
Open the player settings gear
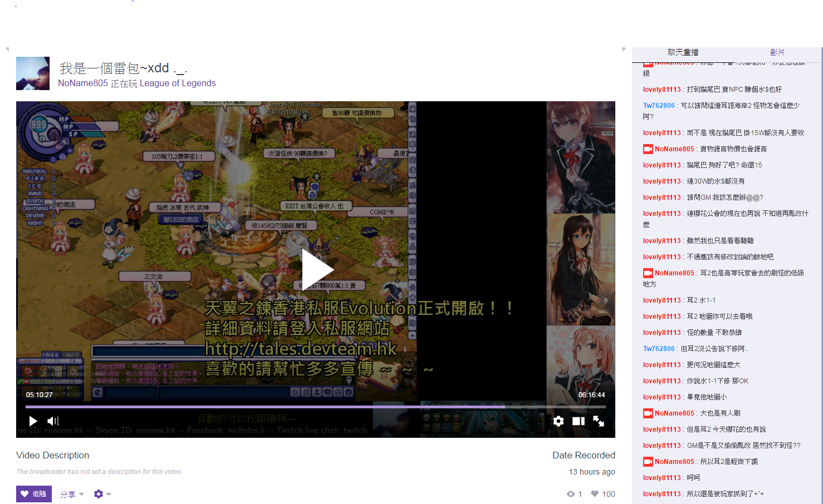click(559, 421)
